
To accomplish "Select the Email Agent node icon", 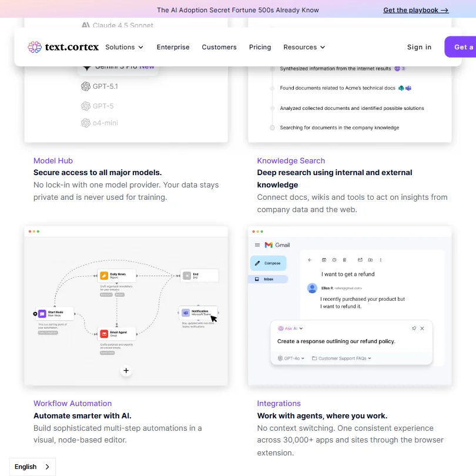I will pyautogui.click(x=104, y=334).
